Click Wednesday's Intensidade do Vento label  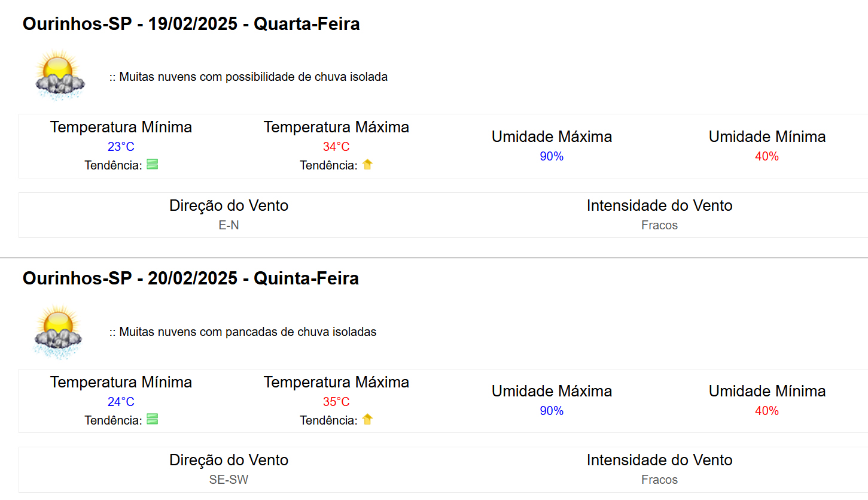pos(659,205)
